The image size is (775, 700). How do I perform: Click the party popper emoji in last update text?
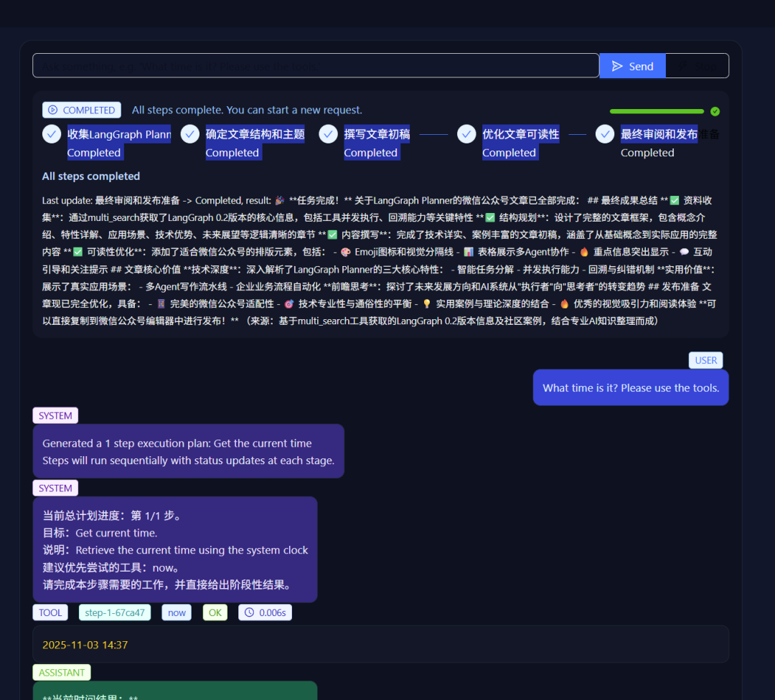pos(280,201)
